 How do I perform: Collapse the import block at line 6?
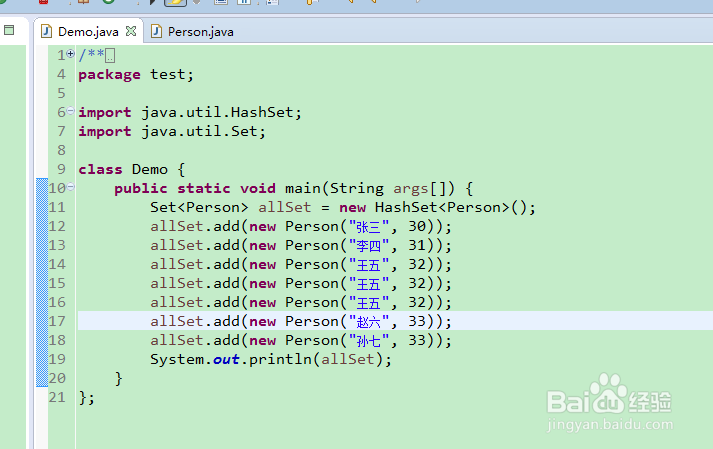70,111
